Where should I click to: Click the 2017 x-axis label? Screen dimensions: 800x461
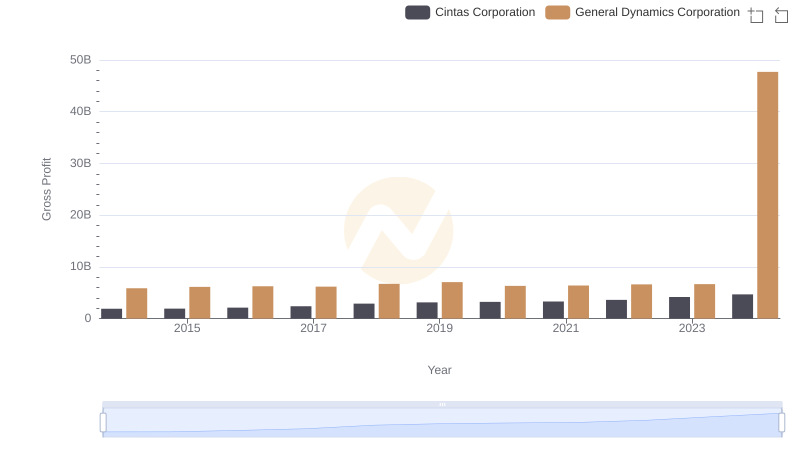[x=313, y=328]
